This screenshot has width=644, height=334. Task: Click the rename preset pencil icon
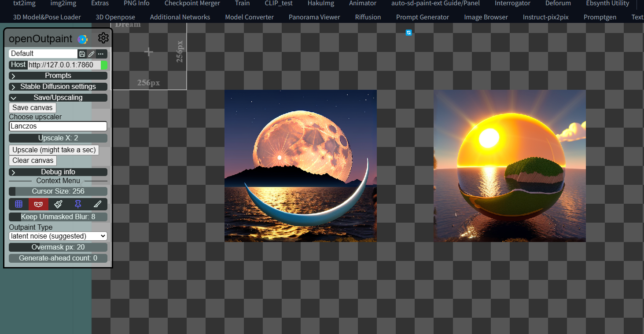[x=91, y=53]
